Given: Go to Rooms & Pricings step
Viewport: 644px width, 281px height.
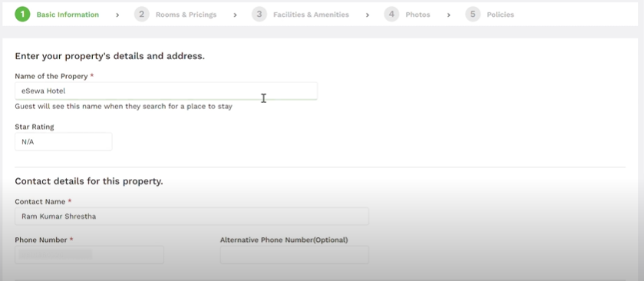Looking at the screenshot, I should click(x=186, y=15).
